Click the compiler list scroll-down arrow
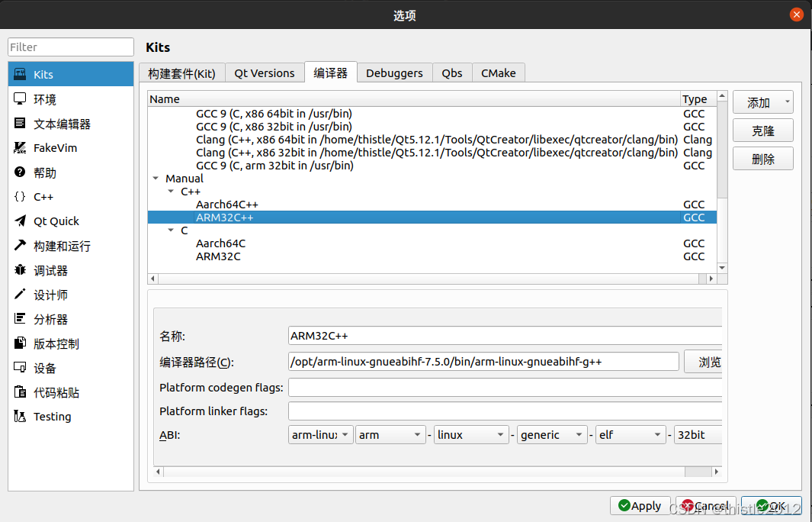 (x=722, y=267)
